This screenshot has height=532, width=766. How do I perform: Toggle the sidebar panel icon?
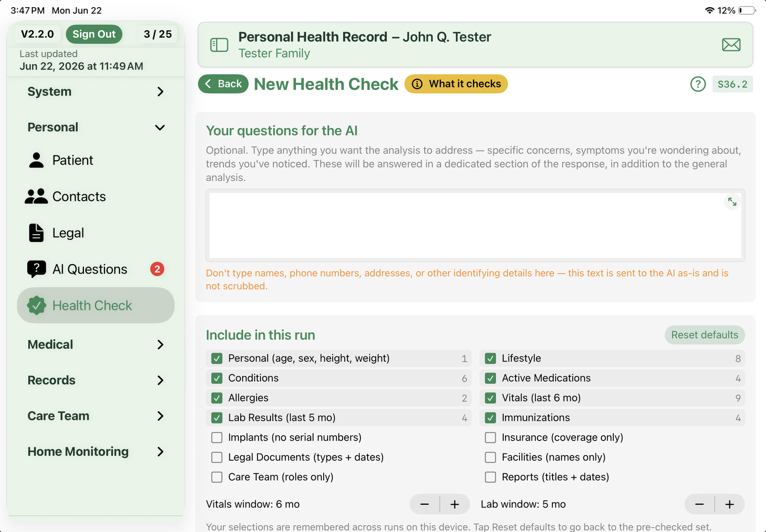coord(219,45)
